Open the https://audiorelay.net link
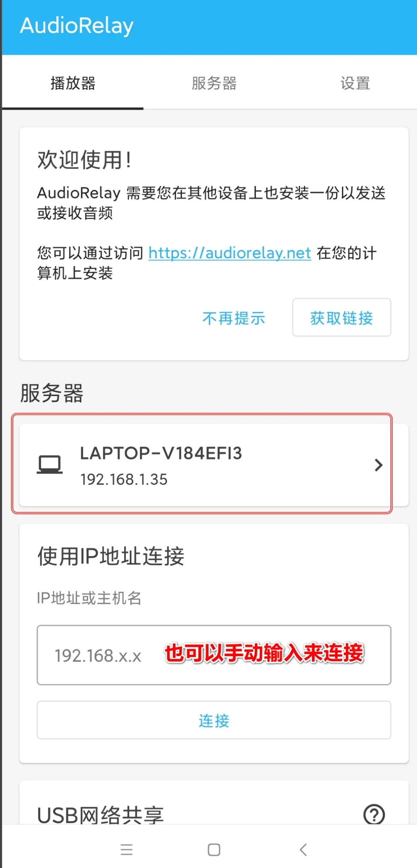This screenshot has width=417, height=868. click(x=229, y=253)
